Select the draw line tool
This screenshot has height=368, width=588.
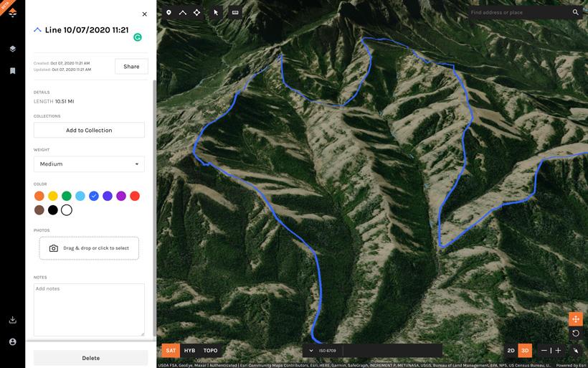183,12
